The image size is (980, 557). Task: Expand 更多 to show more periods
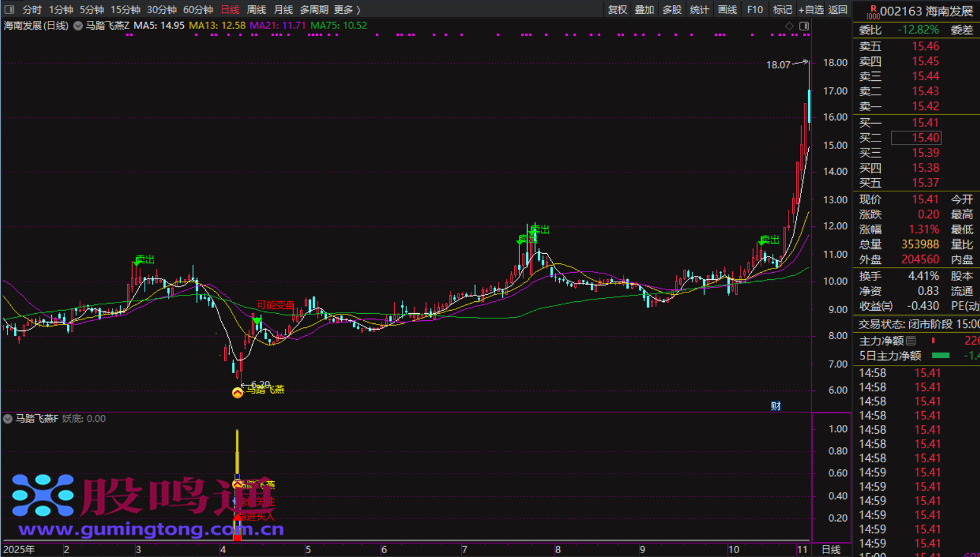[x=347, y=9]
